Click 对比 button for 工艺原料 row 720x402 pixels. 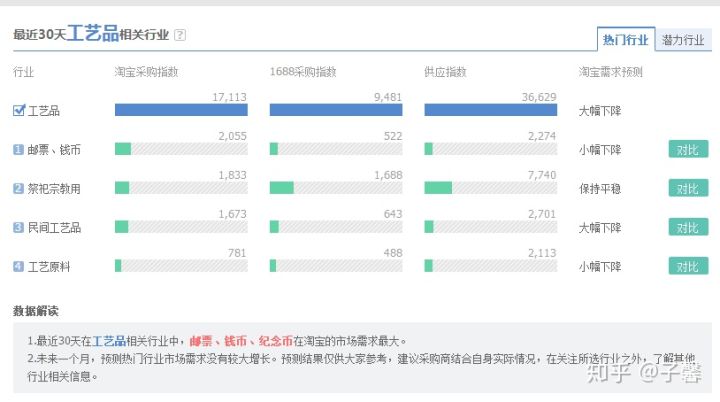(x=688, y=266)
